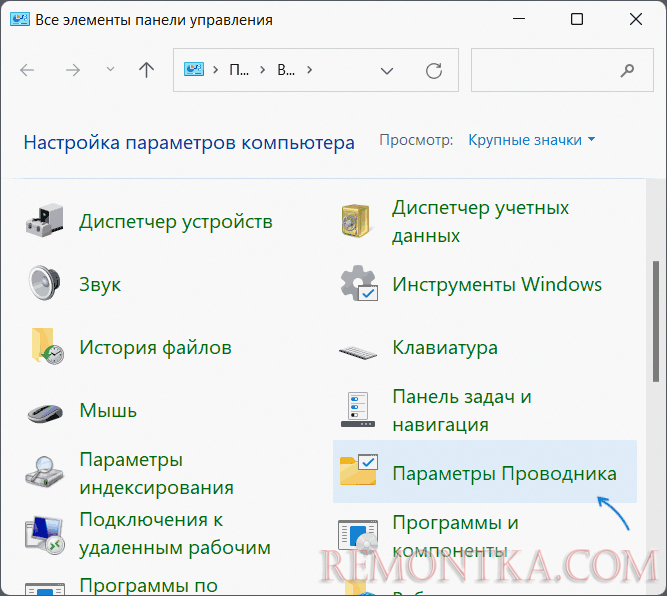This screenshot has width=667, height=596.
Task: Open the Taskbar and navigation icon
Action: pyautogui.click(x=357, y=411)
